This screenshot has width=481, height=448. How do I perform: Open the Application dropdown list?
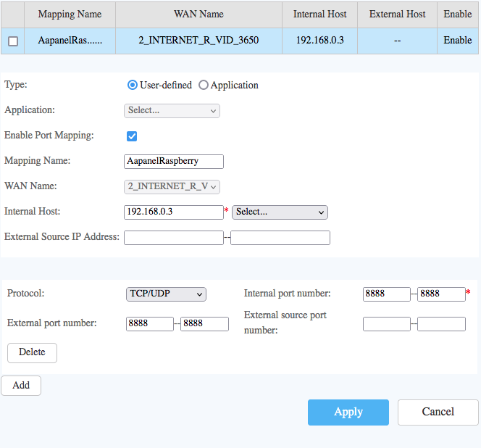point(172,111)
